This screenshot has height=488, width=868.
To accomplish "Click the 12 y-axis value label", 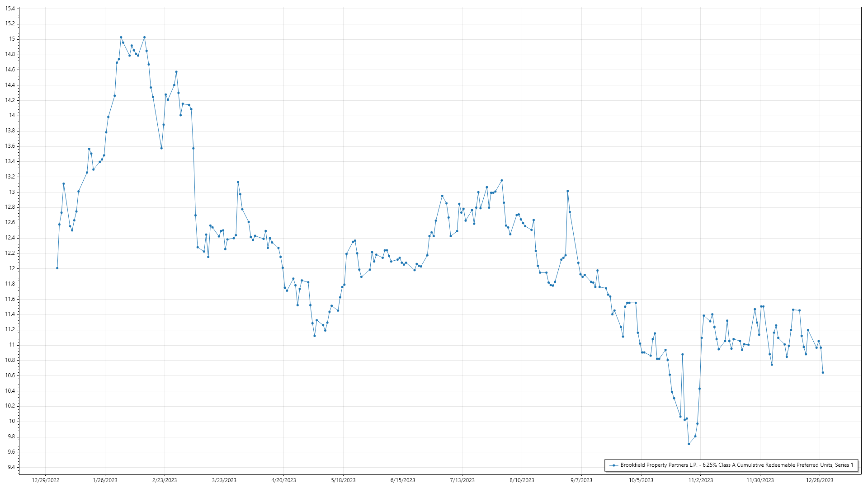I will pyautogui.click(x=12, y=268).
